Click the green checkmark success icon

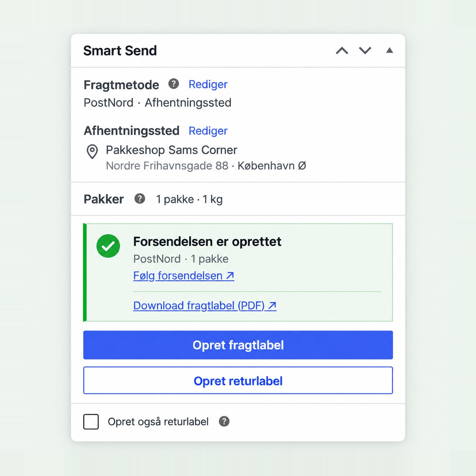point(108,246)
